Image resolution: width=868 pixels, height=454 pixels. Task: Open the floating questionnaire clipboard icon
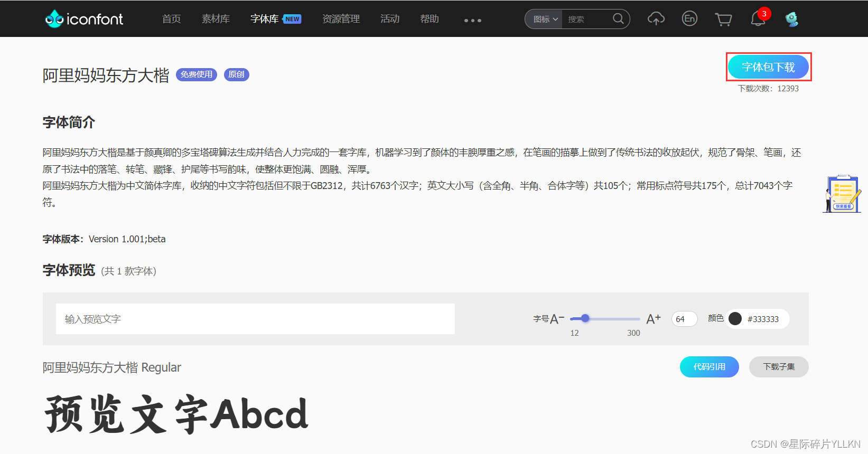843,194
